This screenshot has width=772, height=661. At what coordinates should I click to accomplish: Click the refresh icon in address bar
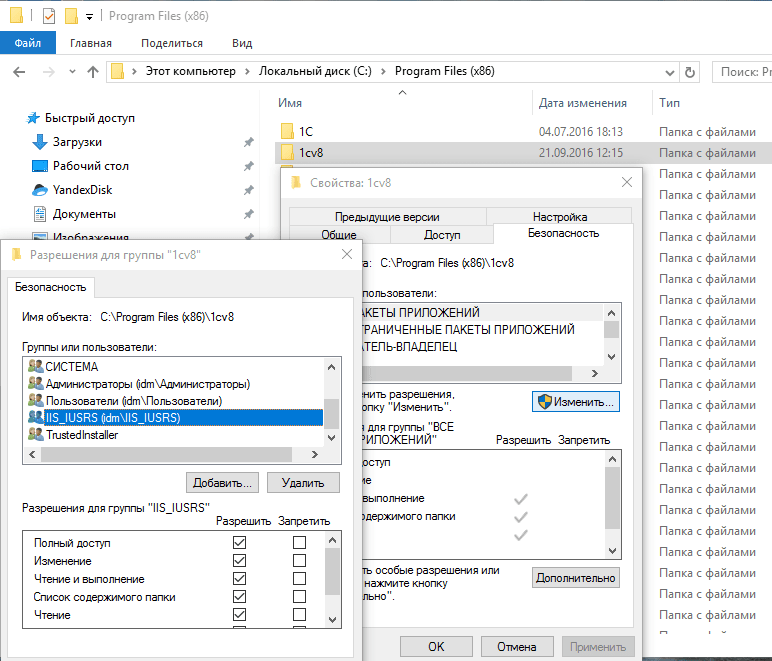[690, 72]
